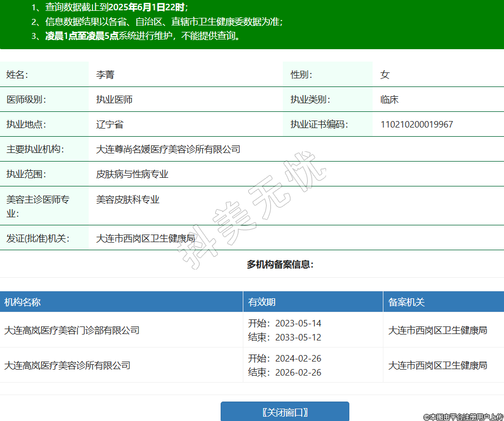
Task: Select the 机构名称 column header
Action: pos(23,302)
